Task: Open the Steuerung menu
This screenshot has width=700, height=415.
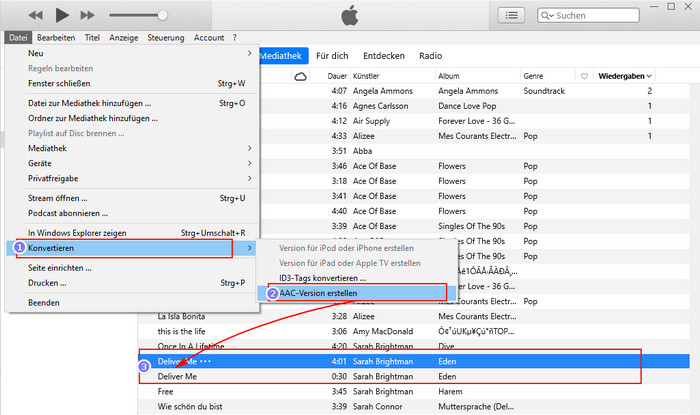Action: pos(166,37)
